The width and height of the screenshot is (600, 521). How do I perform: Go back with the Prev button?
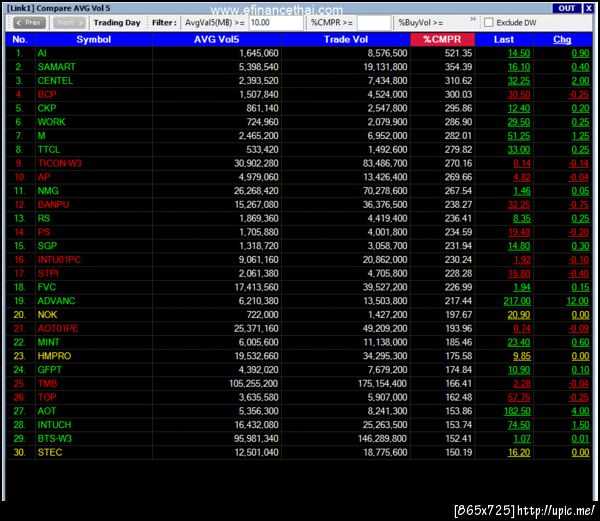click(29, 23)
